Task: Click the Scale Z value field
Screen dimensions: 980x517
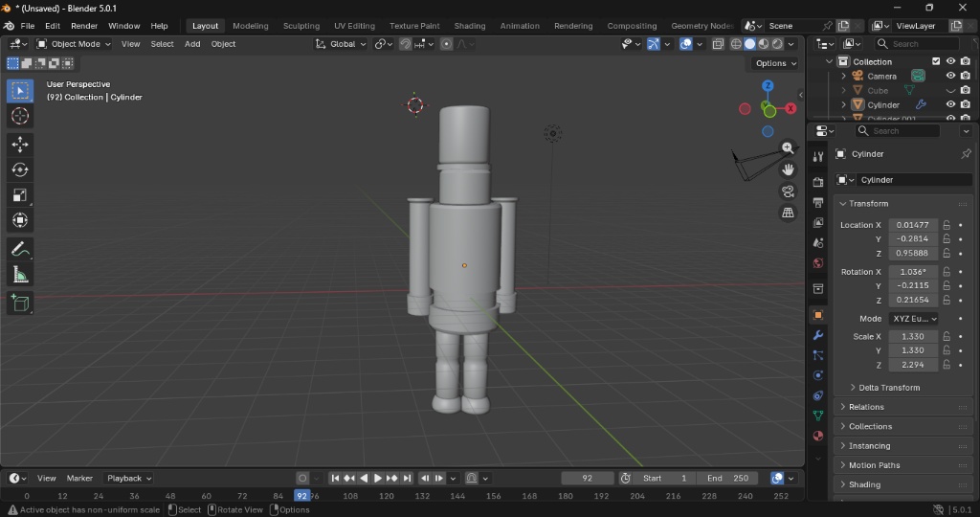Action: [x=912, y=365]
